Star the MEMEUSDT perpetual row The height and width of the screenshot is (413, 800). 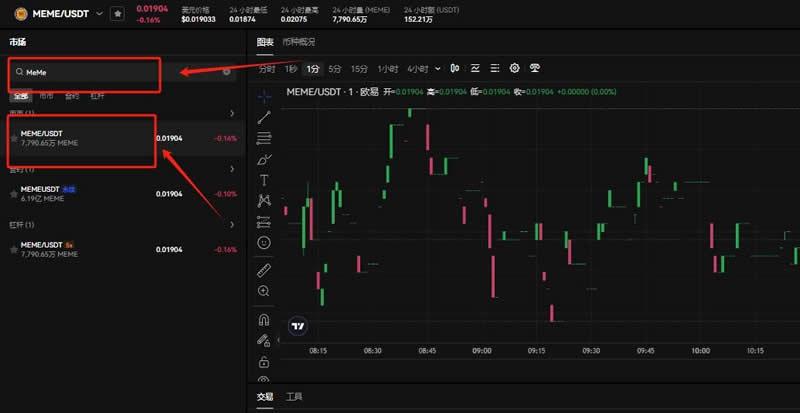[x=14, y=194]
